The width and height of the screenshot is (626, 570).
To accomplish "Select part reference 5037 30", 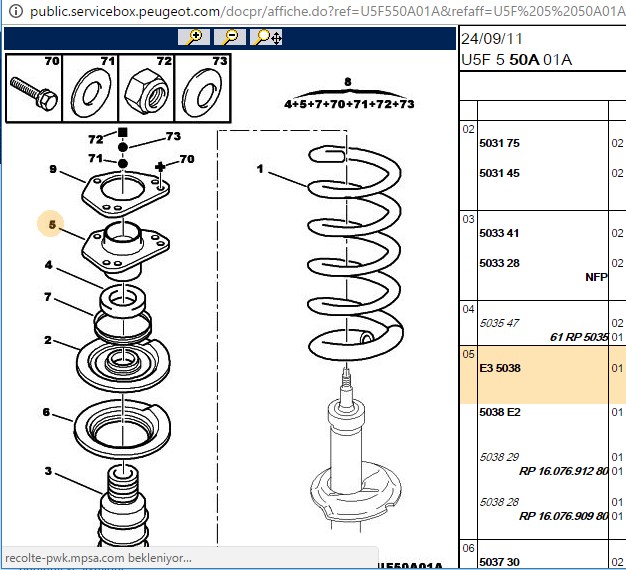I will pos(499,562).
